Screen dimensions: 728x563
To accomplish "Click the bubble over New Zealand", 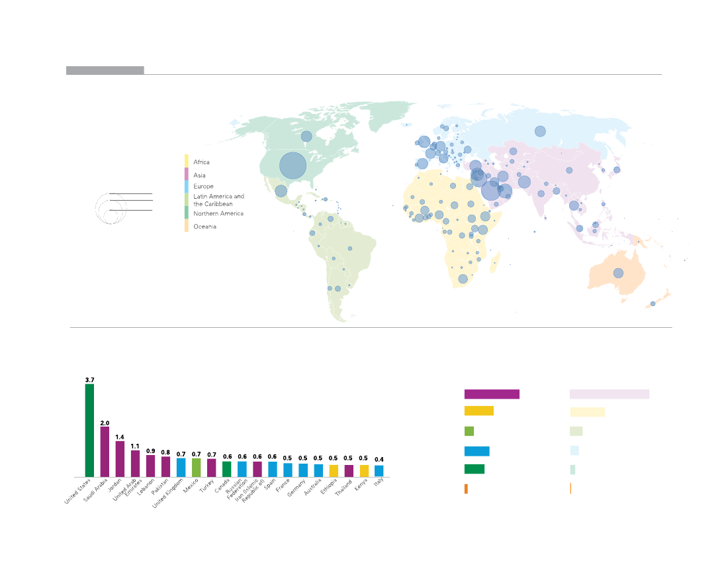I will coord(653,304).
